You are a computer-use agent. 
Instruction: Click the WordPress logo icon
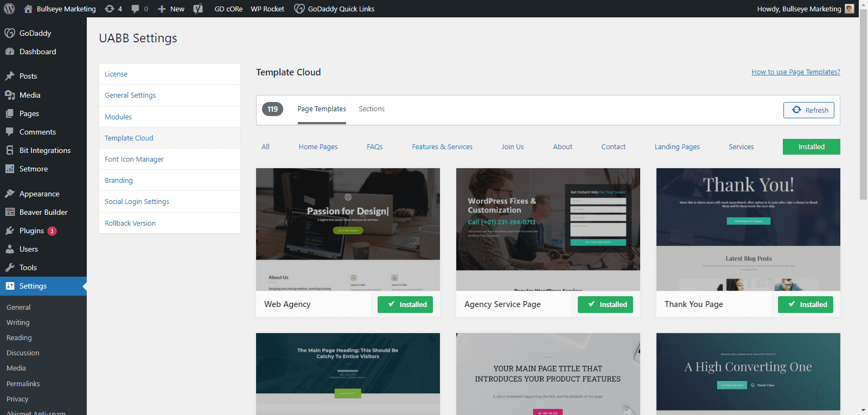pos(9,9)
